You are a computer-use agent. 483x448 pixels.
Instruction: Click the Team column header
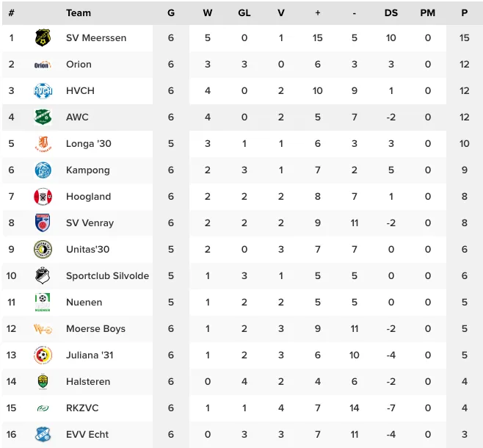point(79,12)
